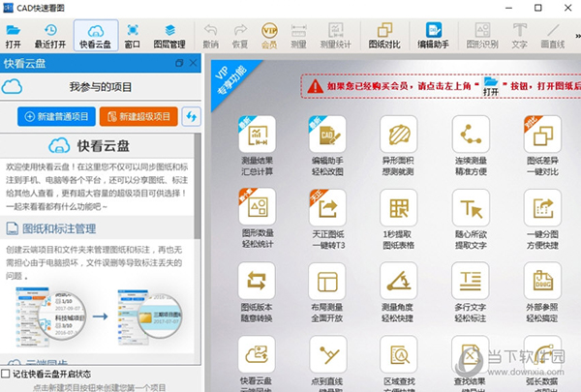Select the 测量 measure tool
The height and width of the screenshot is (392, 581).
coord(298,36)
